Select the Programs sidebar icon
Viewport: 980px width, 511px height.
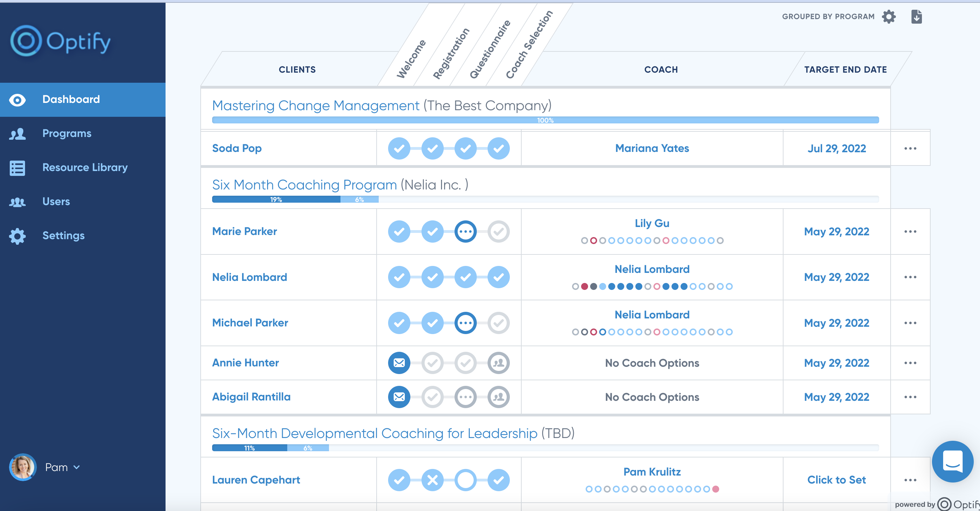tap(17, 134)
